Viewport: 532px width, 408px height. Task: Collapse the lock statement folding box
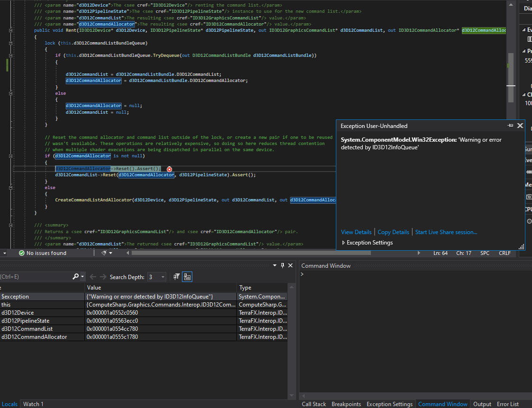tap(10, 43)
